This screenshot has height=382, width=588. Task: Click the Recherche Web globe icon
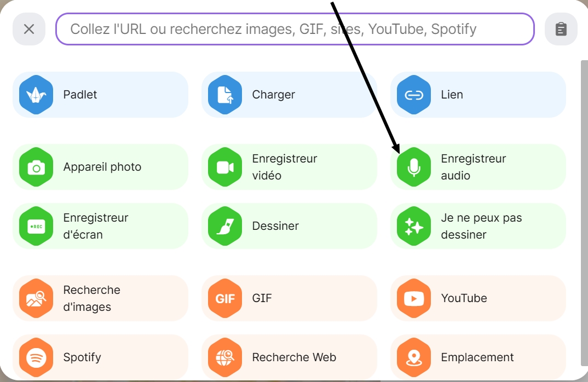(225, 357)
